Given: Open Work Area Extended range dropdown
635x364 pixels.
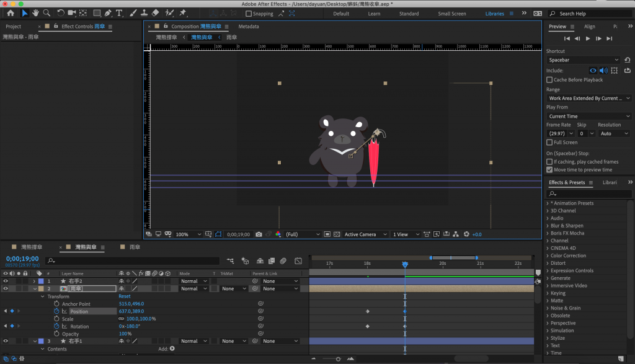Looking at the screenshot, I should click(x=589, y=99).
